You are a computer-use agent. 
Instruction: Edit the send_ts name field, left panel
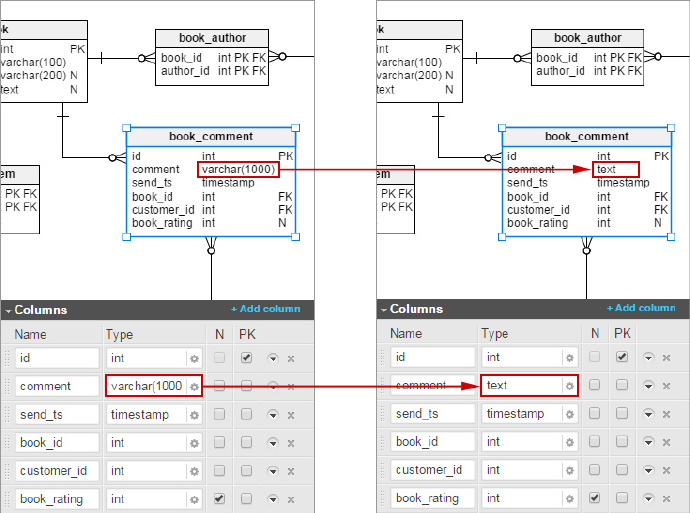click(57, 414)
